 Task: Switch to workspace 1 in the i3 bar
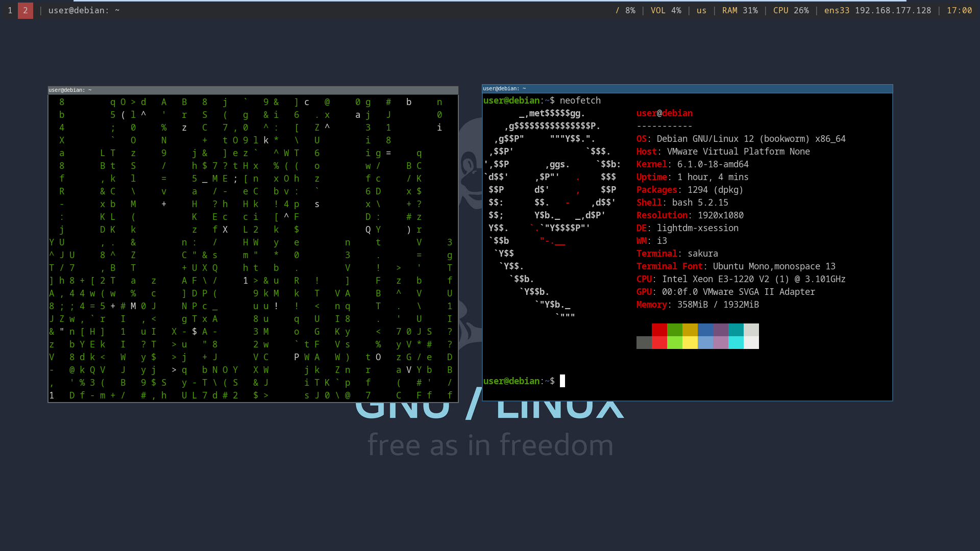point(9,10)
